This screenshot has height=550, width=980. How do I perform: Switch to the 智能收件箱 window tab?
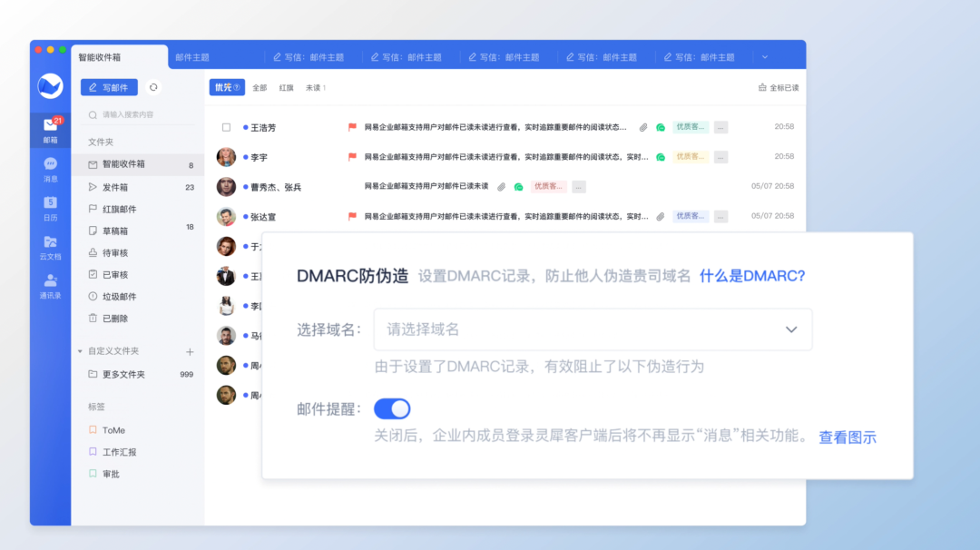coord(100,57)
